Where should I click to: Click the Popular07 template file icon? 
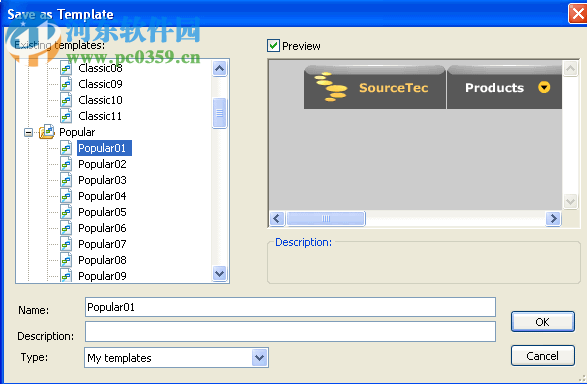coord(66,244)
